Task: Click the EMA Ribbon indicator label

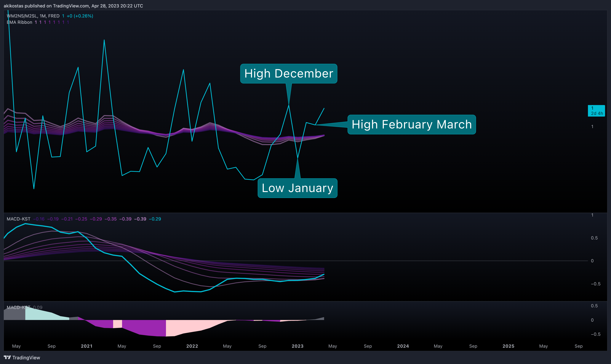Action: click(19, 22)
